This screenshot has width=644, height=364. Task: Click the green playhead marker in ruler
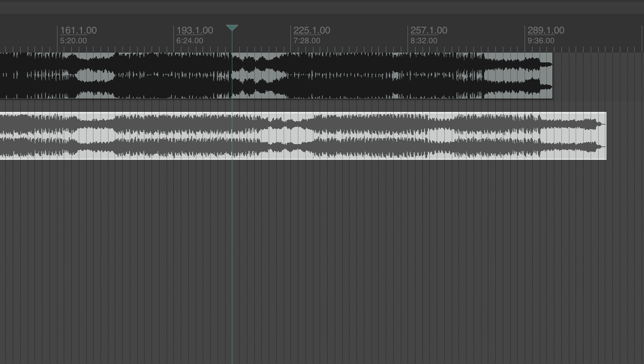point(232,28)
